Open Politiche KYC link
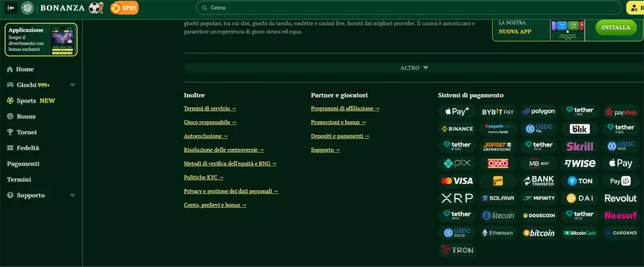The height and width of the screenshot is (267, 644). pos(204,177)
